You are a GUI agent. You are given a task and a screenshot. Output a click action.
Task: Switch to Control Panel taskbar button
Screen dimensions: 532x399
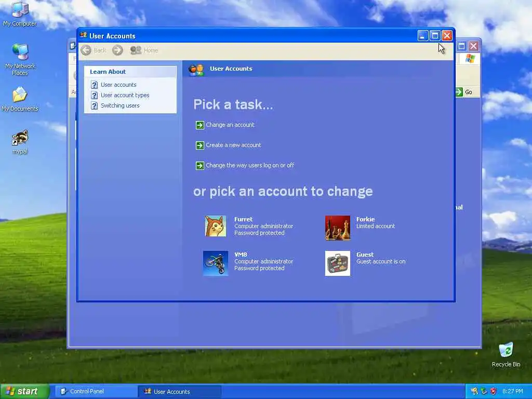coord(95,392)
